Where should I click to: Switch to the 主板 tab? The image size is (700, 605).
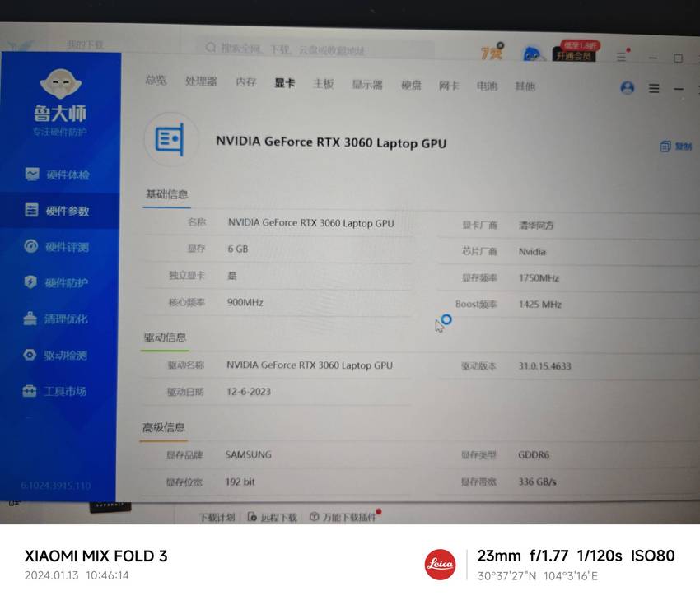323,83
